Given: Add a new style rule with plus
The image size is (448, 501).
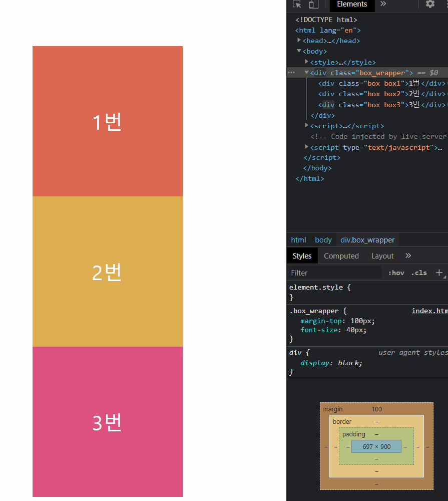Looking at the screenshot, I should [x=439, y=273].
